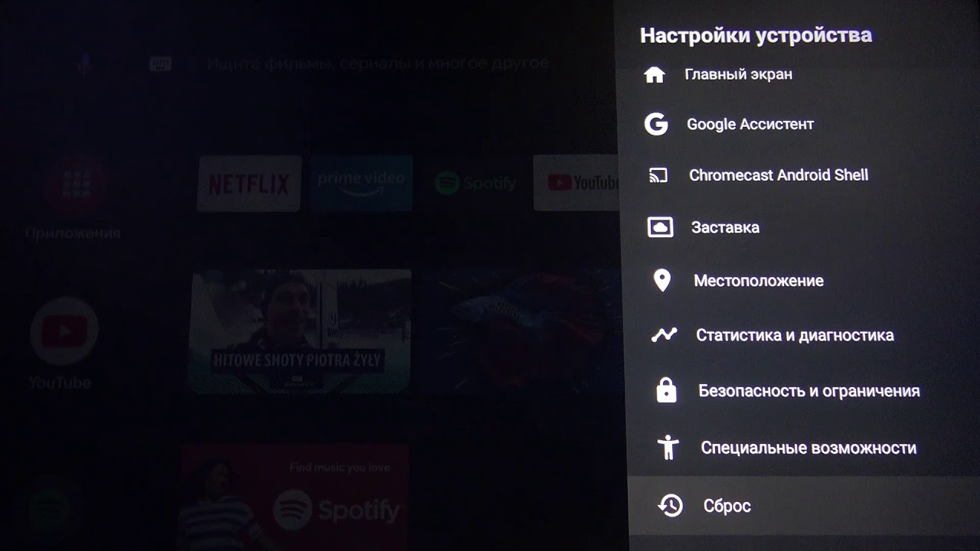Image resolution: width=980 pixels, height=551 pixels.
Task: Launch Prime Video app tile
Action: tap(361, 184)
